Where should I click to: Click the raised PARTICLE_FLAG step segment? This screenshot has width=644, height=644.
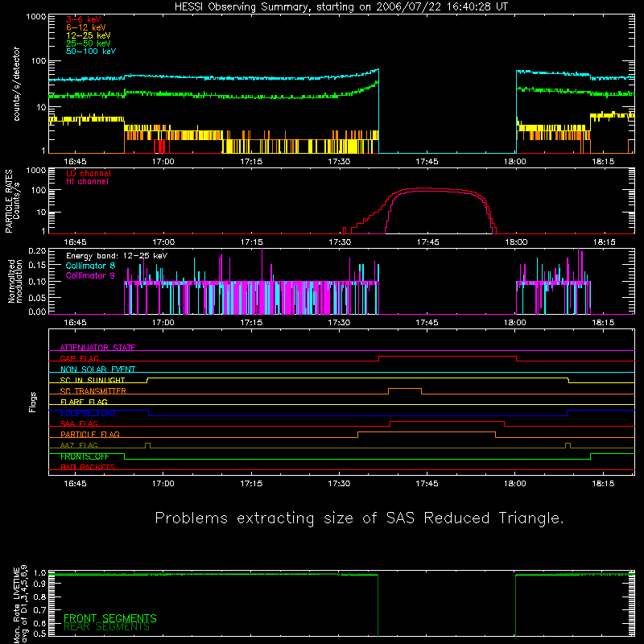pyautogui.click(x=427, y=432)
